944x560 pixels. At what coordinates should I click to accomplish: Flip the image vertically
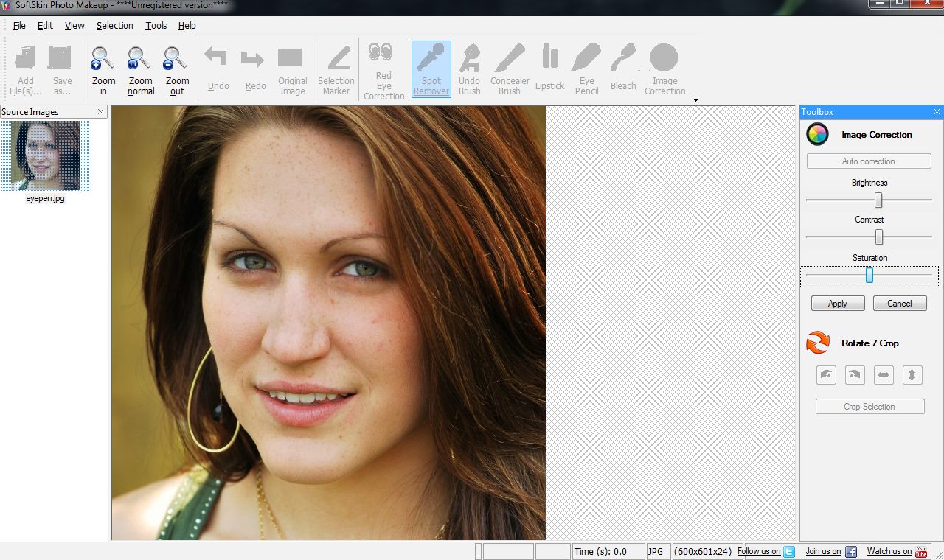pos(912,375)
